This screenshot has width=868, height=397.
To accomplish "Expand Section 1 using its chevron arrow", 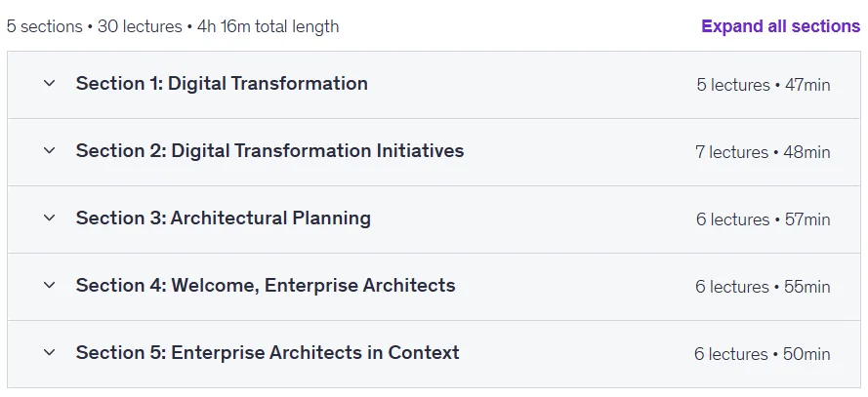I will click(x=49, y=84).
